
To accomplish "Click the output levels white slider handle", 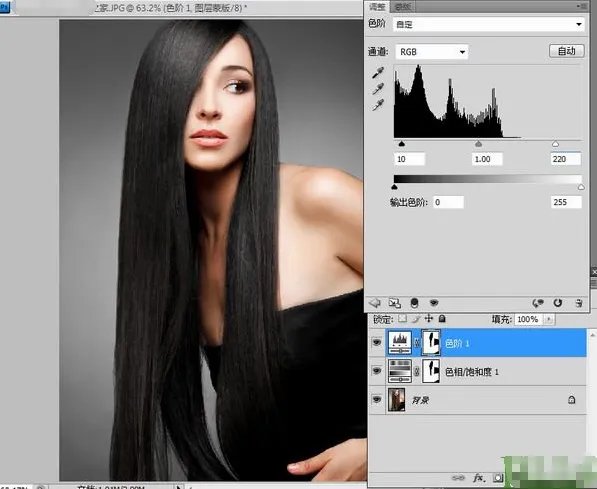I will coord(581,187).
